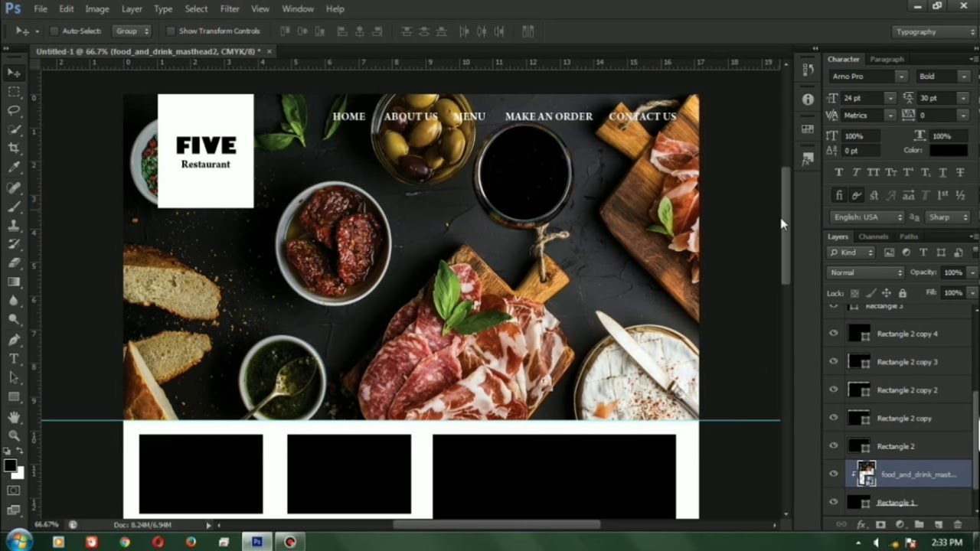This screenshot has height=551, width=980.
Task: Open the Styles panel fx icon
Action: [x=807, y=159]
